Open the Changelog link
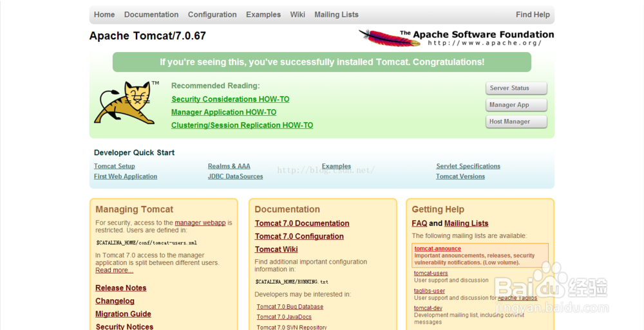This screenshot has width=644, height=330. pyautogui.click(x=115, y=301)
